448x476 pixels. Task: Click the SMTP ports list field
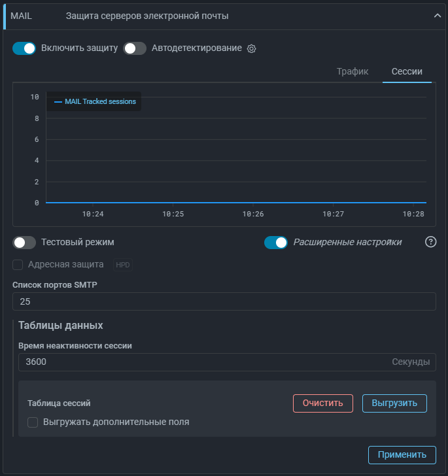point(224,301)
